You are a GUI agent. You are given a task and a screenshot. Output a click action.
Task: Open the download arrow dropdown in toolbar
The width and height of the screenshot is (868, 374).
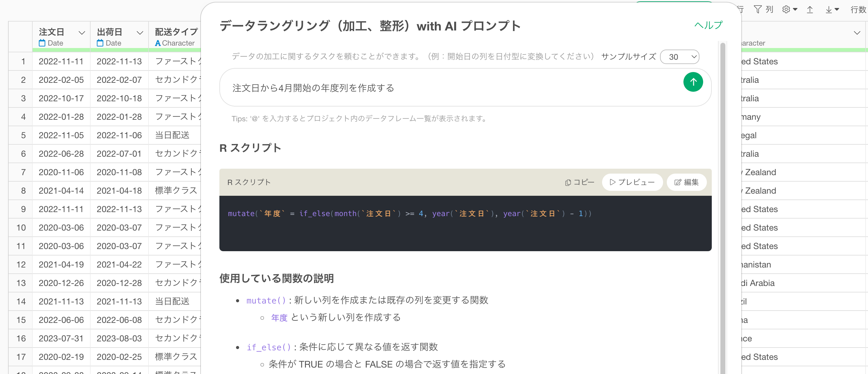pyautogui.click(x=832, y=10)
